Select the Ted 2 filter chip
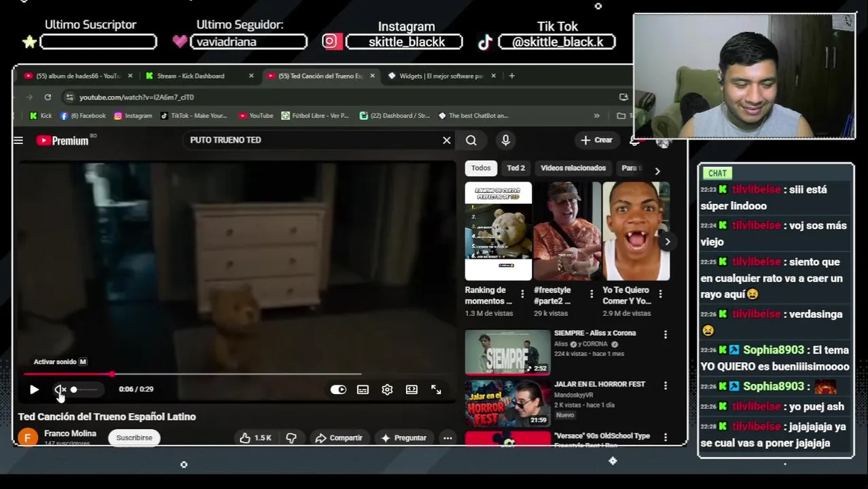The height and width of the screenshot is (489, 868). [516, 168]
